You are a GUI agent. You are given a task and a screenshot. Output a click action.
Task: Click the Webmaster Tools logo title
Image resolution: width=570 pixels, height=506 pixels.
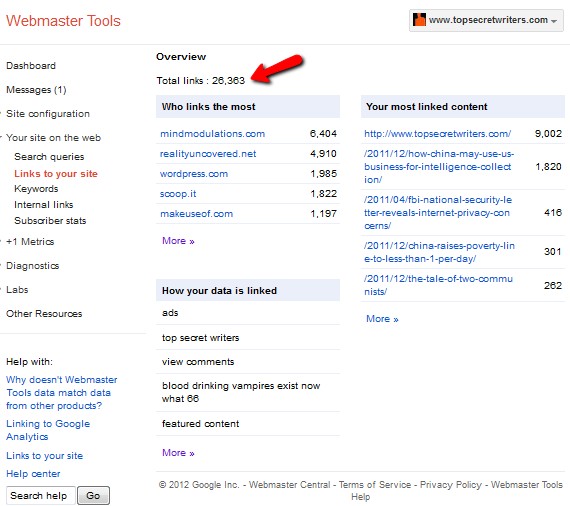63,21
